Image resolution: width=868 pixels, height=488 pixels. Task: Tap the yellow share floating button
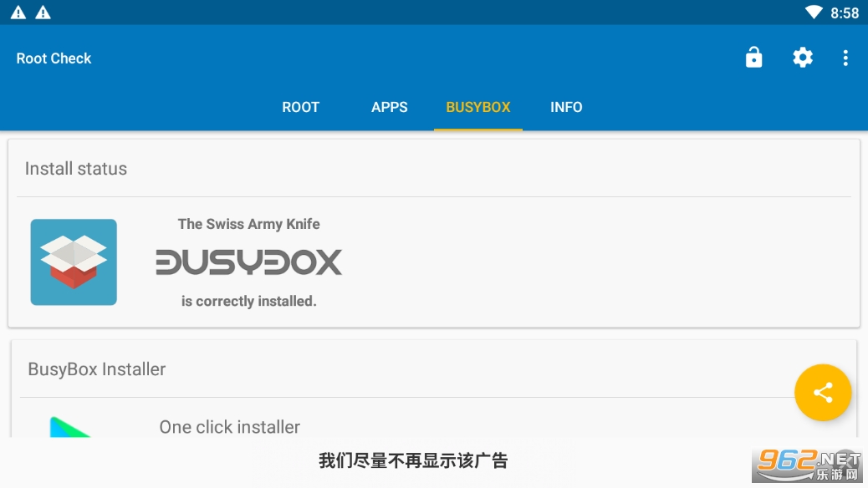[822, 392]
